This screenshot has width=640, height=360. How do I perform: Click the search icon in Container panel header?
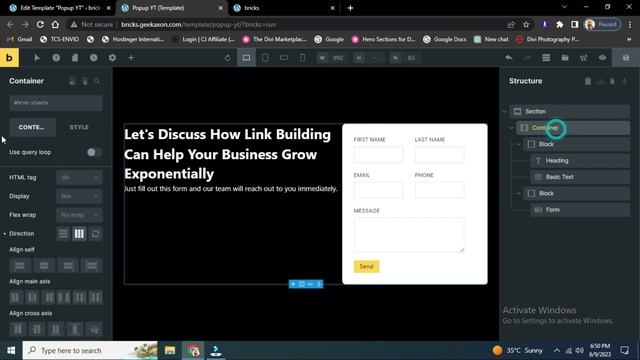point(97,81)
